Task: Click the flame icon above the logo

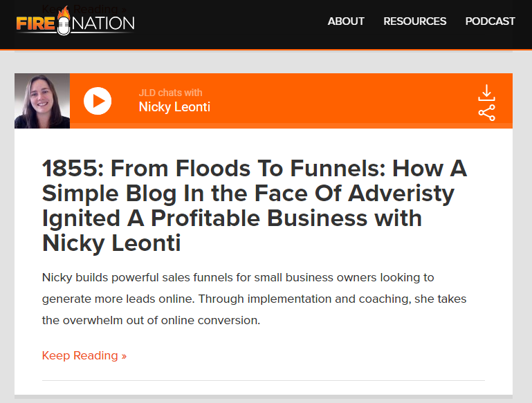Action: click(x=64, y=12)
